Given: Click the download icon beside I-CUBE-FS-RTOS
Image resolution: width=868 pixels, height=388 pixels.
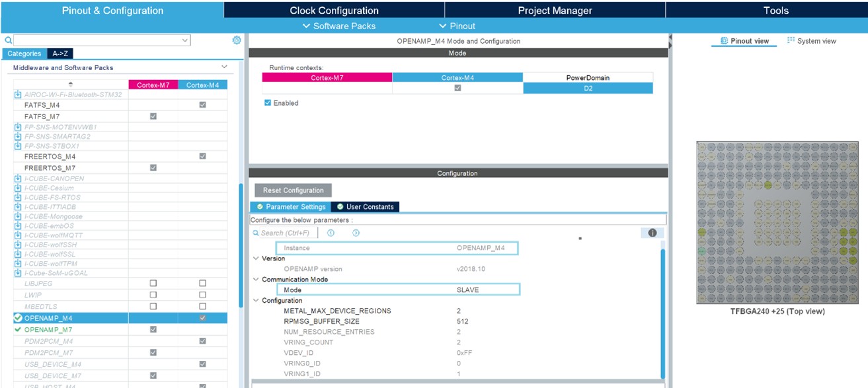Looking at the screenshot, I should pyautogui.click(x=18, y=198).
